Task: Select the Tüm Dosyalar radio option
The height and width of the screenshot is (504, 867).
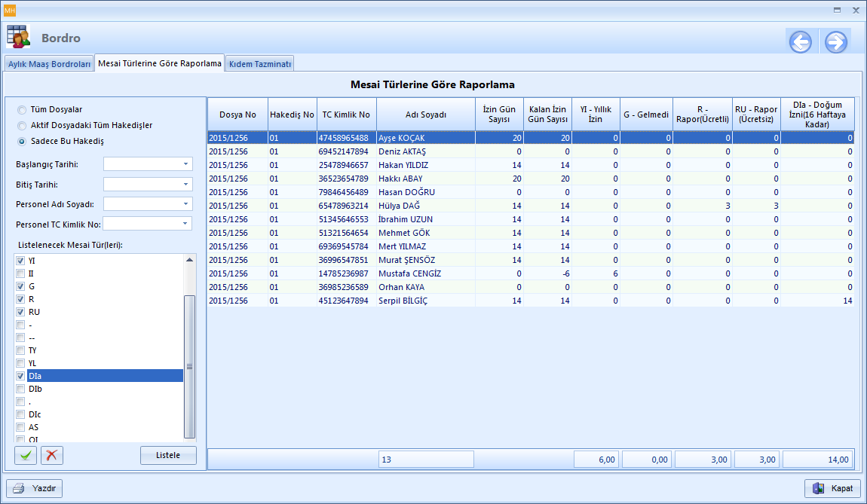Action: pos(22,109)
